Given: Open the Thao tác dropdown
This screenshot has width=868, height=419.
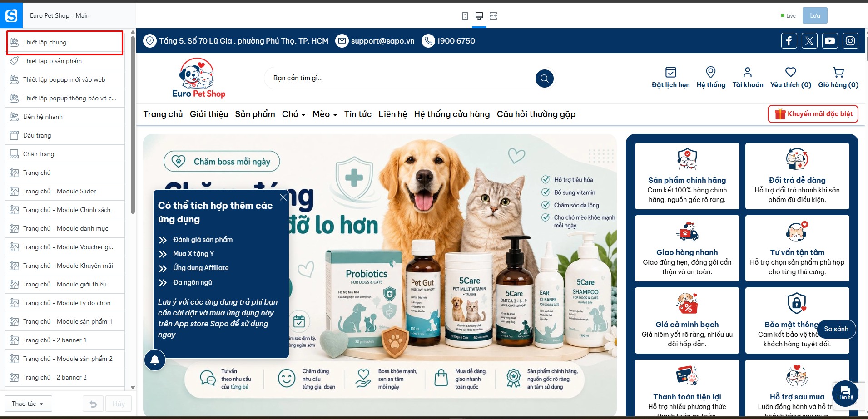Looking at the screenshot, I should tap(28, 404).
